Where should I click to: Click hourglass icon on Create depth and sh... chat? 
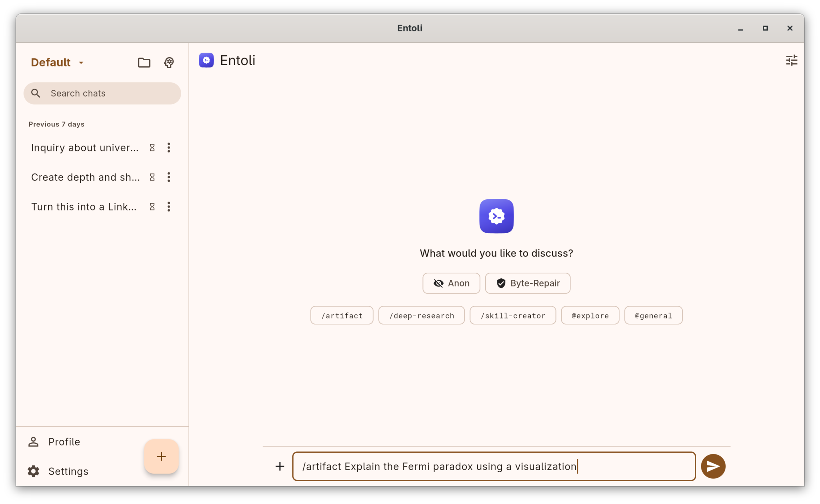tap(152, 177)
